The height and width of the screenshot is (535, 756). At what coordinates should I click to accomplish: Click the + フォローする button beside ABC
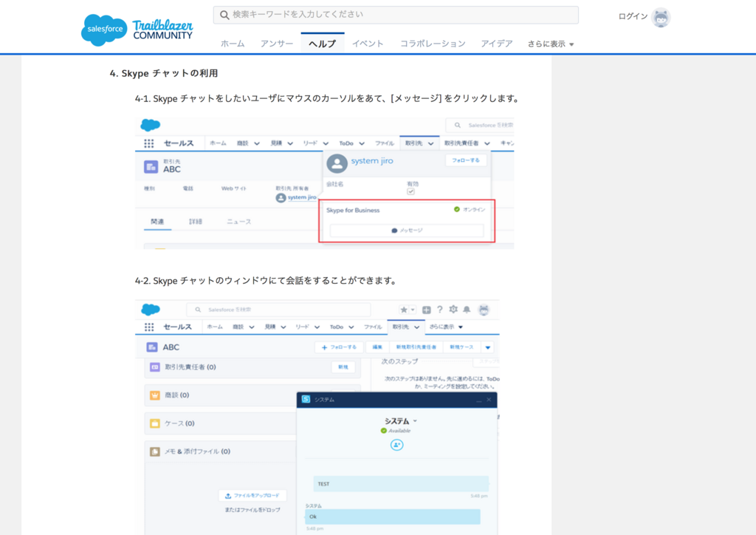pos(339,347)
